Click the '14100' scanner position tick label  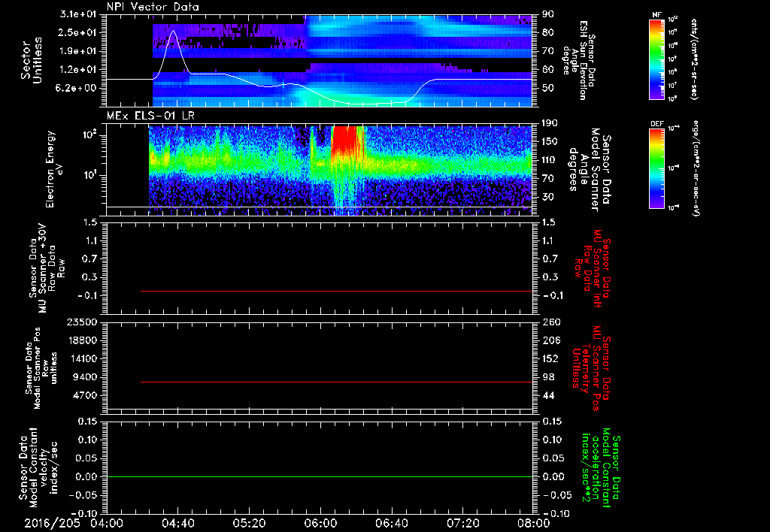tap(84, 358)
